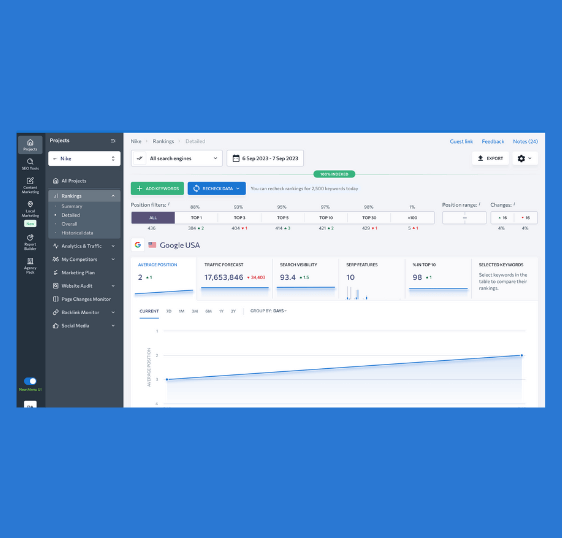Click the Google logo icon
The image size is (562, 538).
tap(138, 245)
